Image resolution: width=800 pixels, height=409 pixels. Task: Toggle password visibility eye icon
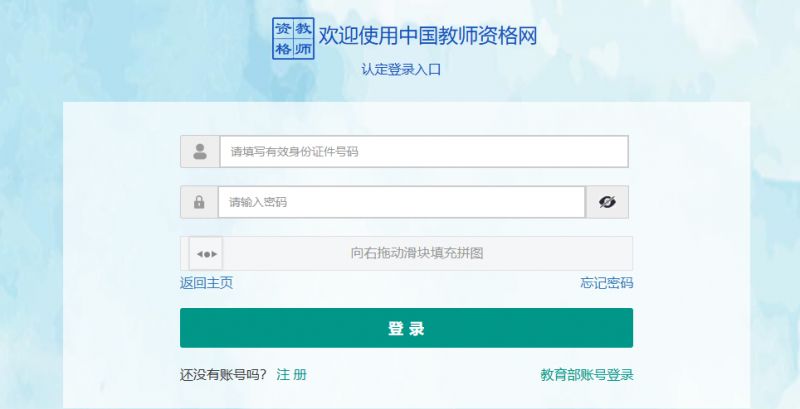(607, 202)
